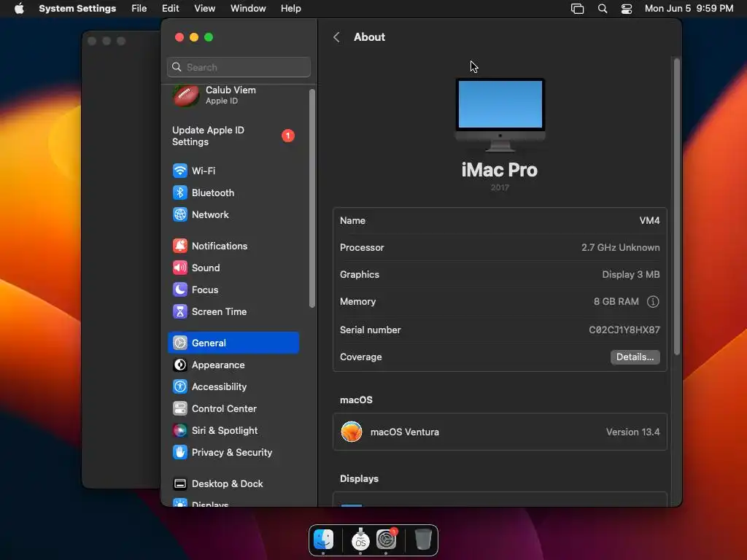Open Control Center in menu bar

[x=627, y=9]
